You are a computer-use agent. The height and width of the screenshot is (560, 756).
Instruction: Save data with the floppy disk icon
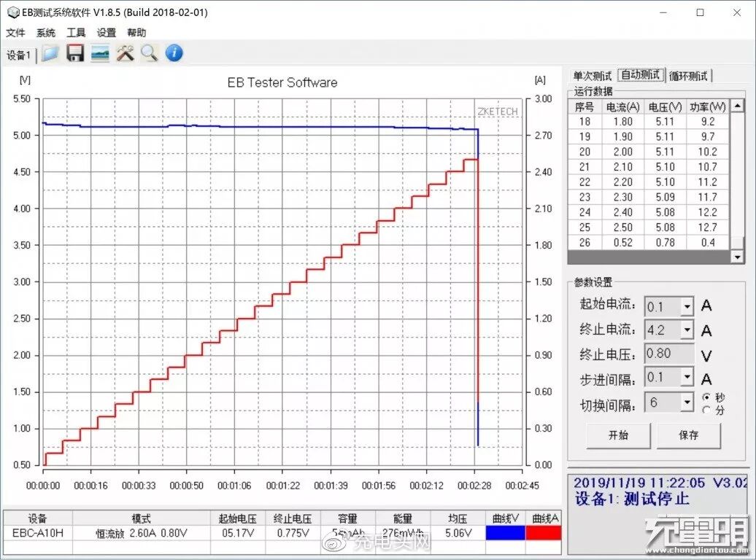(x=74, y=53)
